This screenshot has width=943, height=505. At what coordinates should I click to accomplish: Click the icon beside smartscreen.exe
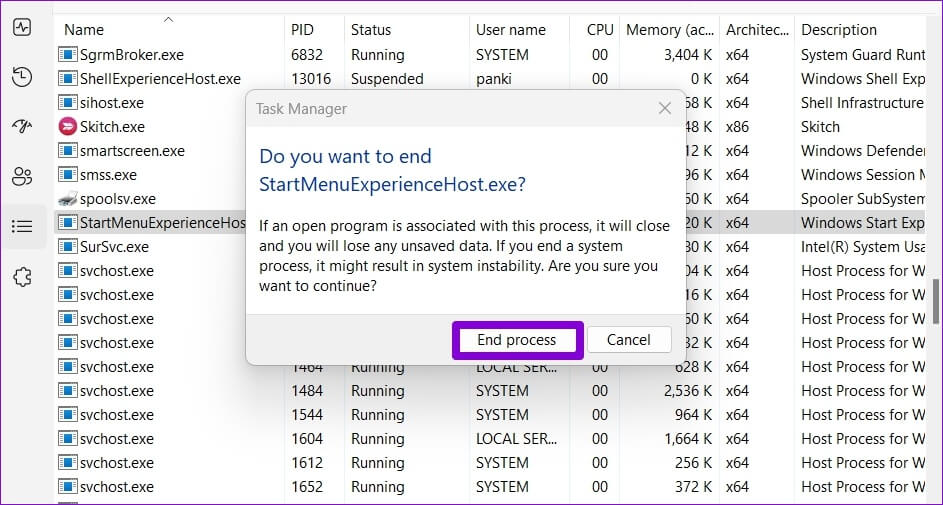pos(68,151)
